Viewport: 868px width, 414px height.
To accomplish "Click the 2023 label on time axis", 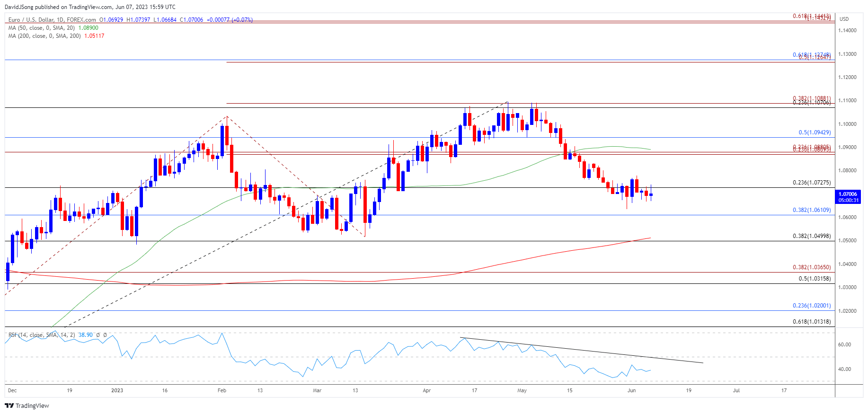I will coord(117,390).
